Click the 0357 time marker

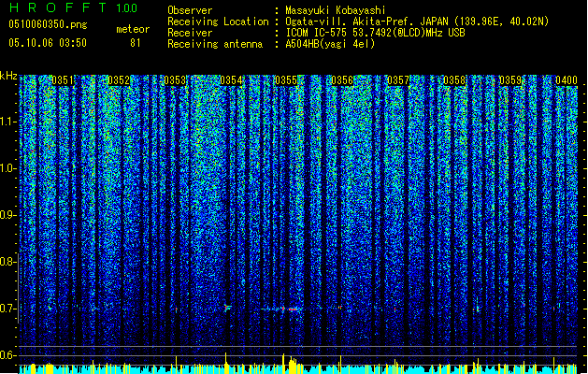tap(398, 80)
